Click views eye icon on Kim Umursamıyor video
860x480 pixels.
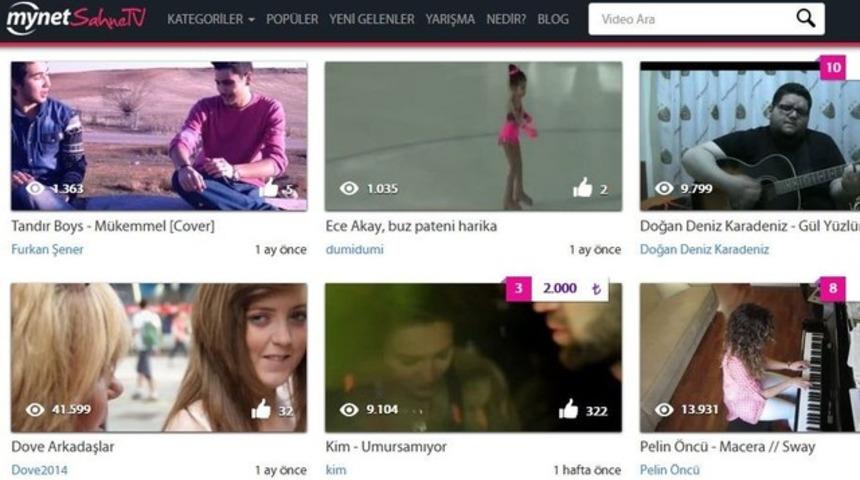tap(349, 409)
